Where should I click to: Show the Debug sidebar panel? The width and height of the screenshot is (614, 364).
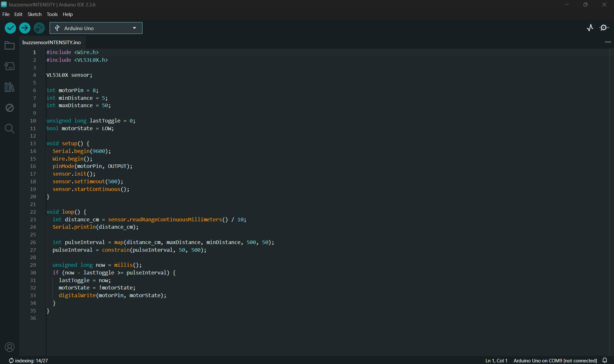(10, 108)
